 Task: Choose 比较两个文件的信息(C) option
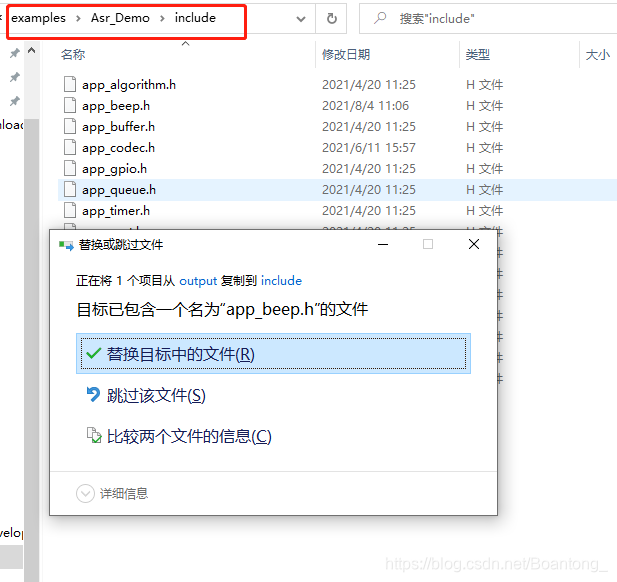click(189, 436)
